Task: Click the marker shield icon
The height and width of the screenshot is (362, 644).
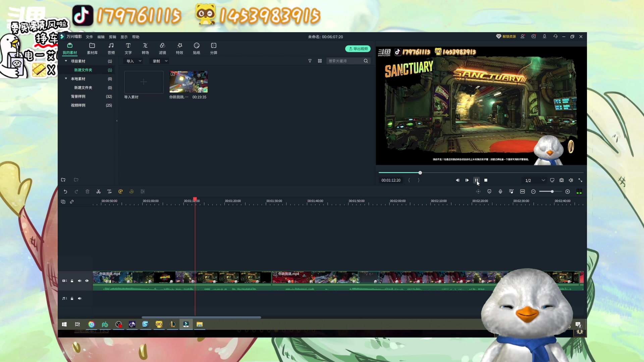Action: click(489, 192)
